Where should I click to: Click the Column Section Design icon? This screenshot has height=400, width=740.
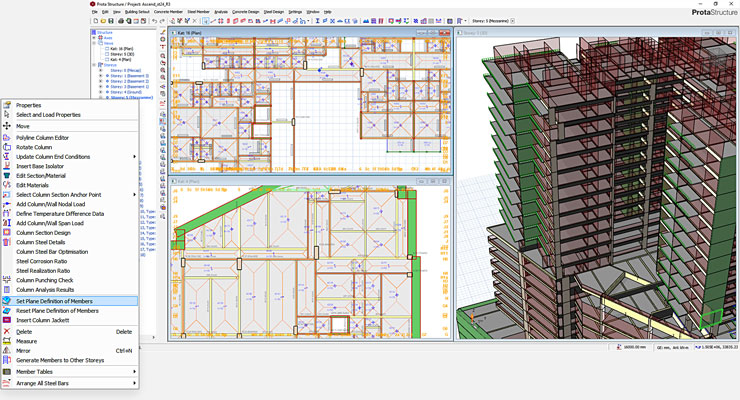pos(7,232)
